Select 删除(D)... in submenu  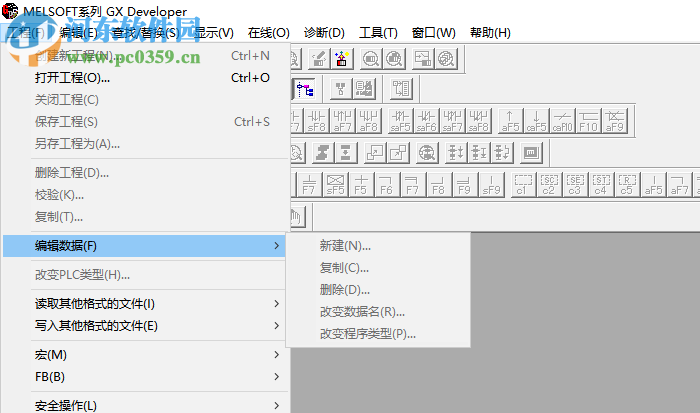(378, 289)
